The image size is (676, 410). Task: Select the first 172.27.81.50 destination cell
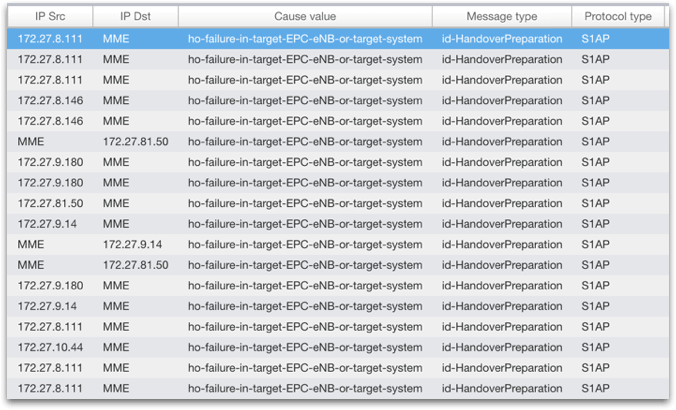point(135,141)
